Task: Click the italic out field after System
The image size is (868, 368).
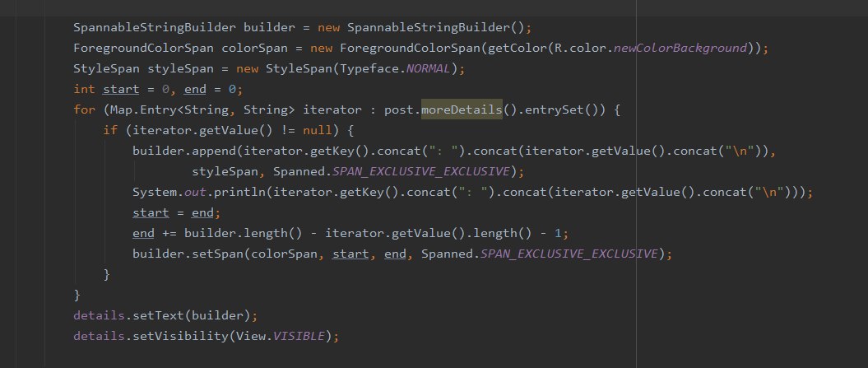Action: pos(195,192)
